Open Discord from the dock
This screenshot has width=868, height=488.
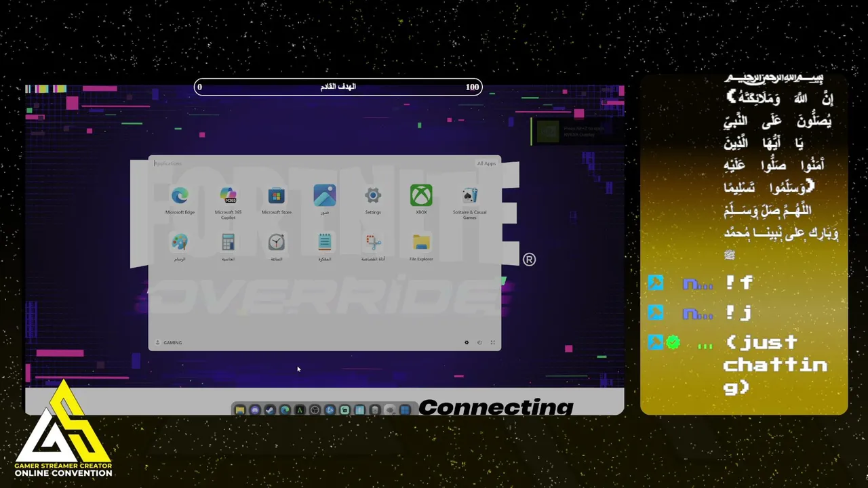(255, 410)
